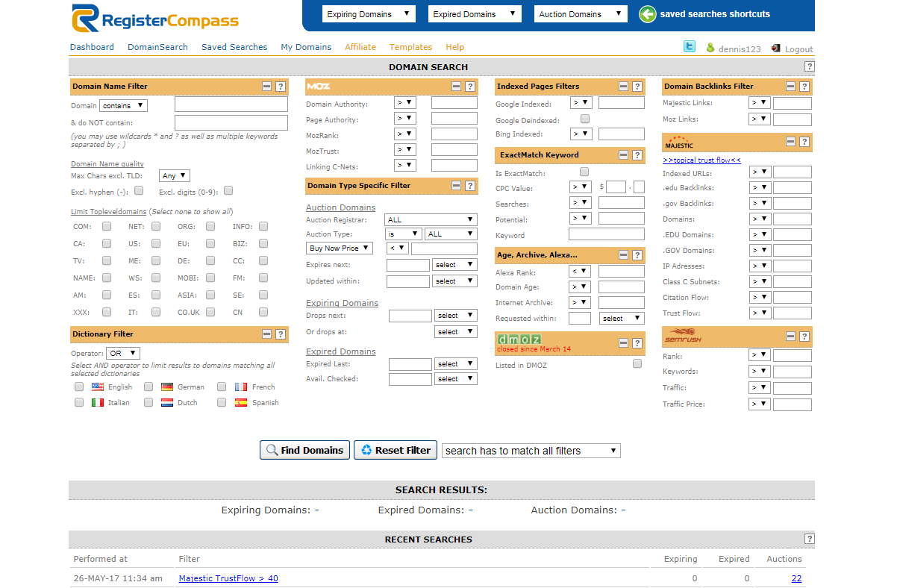Collapse the SEMrush panel
Viewport: 897px width, 588px height.
(x=791, y=337)
